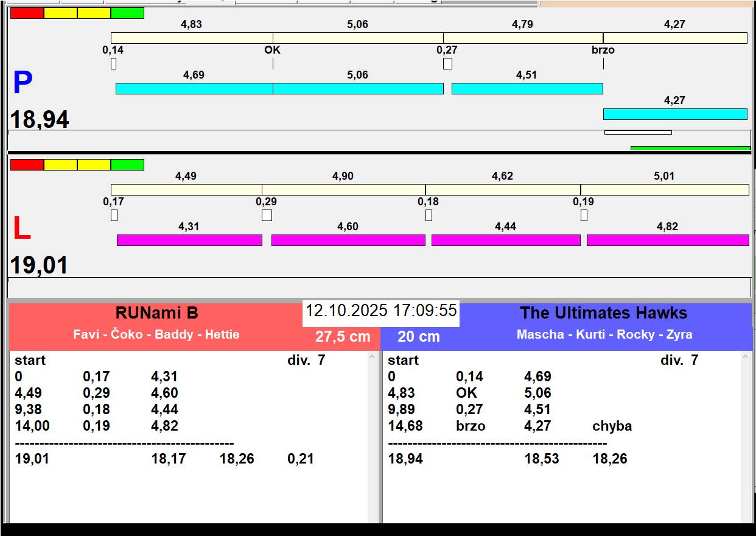This screenshot has width=756, height=536.
Task: Click the green start light in lane L
Action: (x=127, y=164)
